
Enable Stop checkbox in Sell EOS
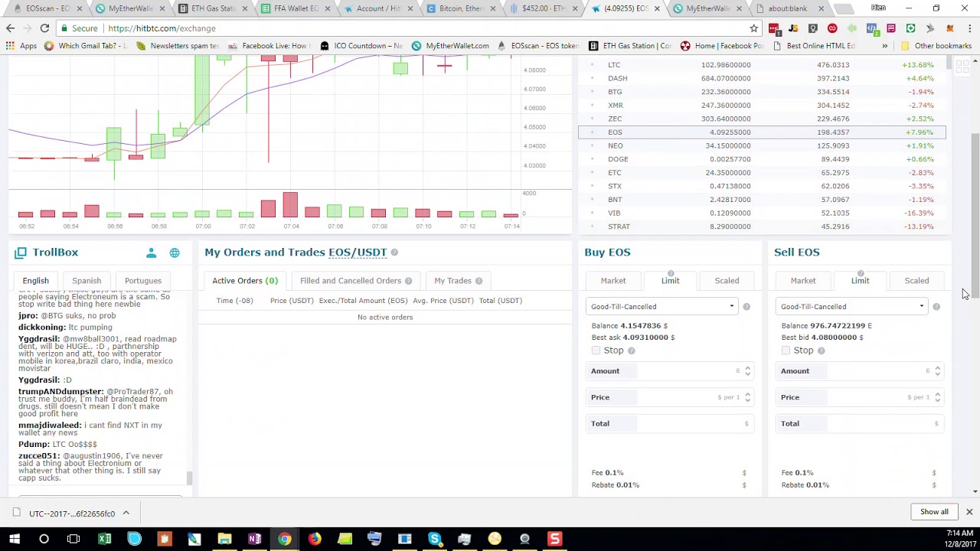[x=786, y=350]
